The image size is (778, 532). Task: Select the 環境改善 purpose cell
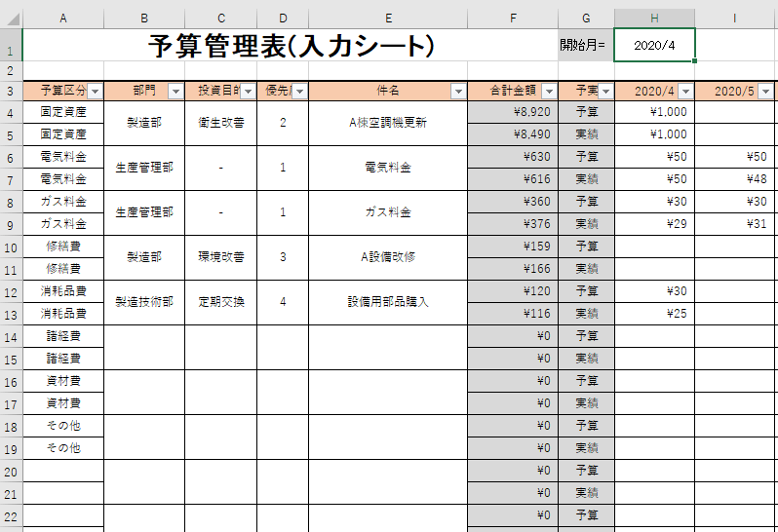220,257
